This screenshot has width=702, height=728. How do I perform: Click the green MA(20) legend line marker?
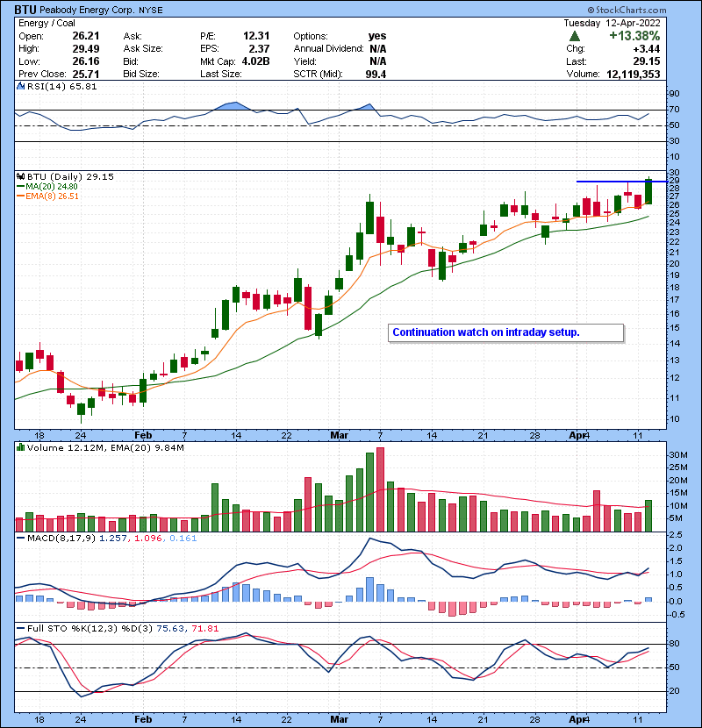click(x=20, y=187)
